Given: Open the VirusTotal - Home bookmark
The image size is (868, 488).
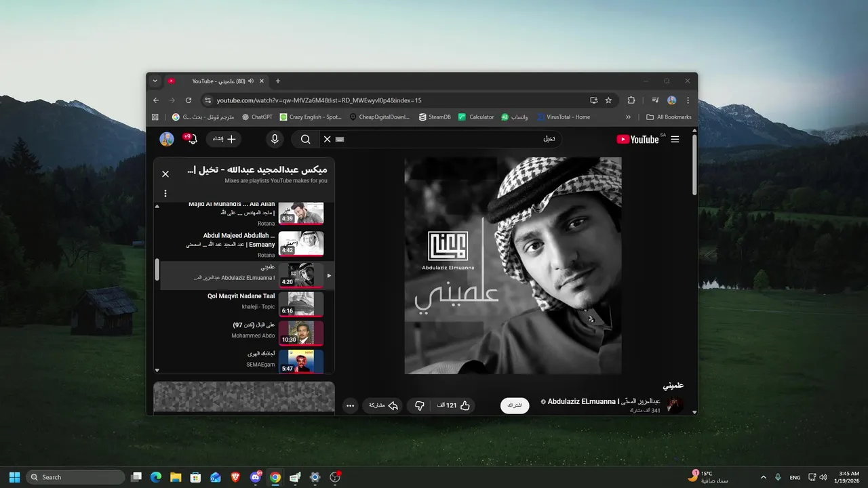Looking at the screenshot, I should pos(564,117).
